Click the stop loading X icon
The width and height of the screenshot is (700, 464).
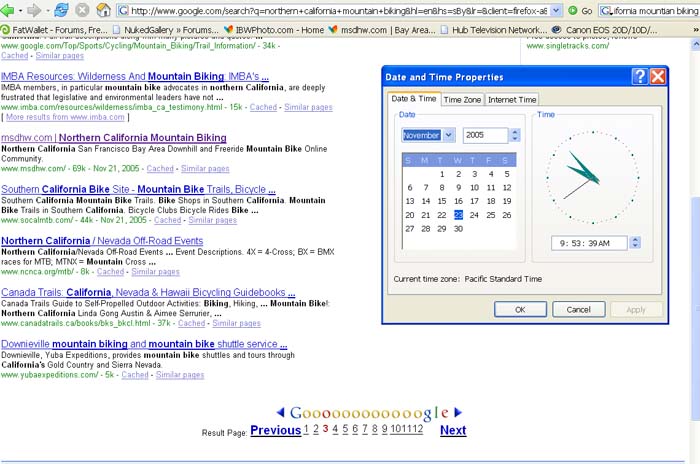pos(82,10)
